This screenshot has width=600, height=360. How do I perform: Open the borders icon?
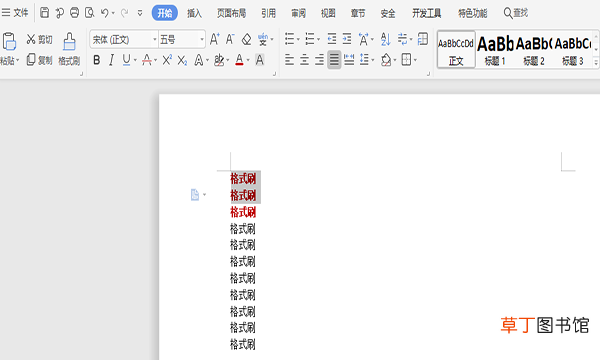coord(406,60)
